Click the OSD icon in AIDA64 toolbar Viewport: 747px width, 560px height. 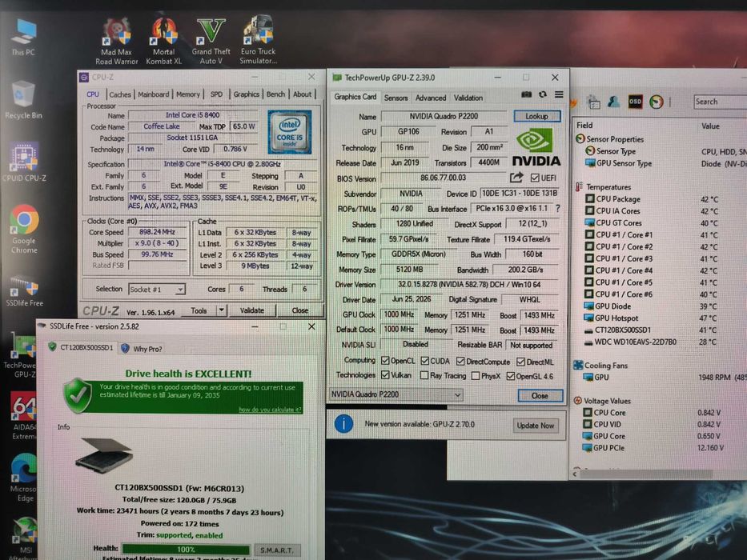click(x=635, y=102)
